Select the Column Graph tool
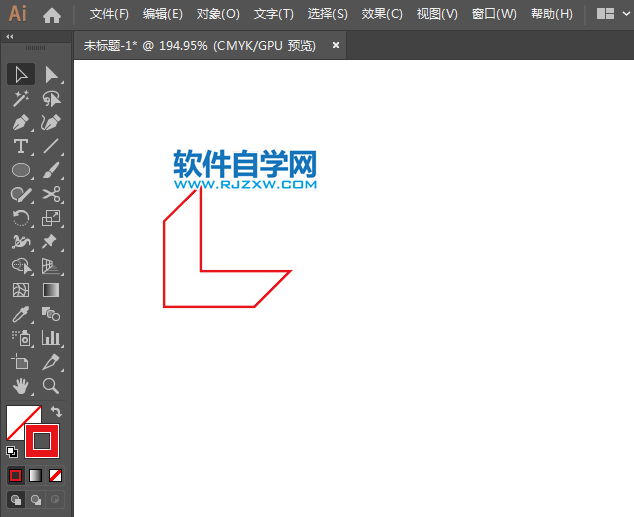Image resolution: width=634 pixels, height=517 pixels. (x=51, y=338)
